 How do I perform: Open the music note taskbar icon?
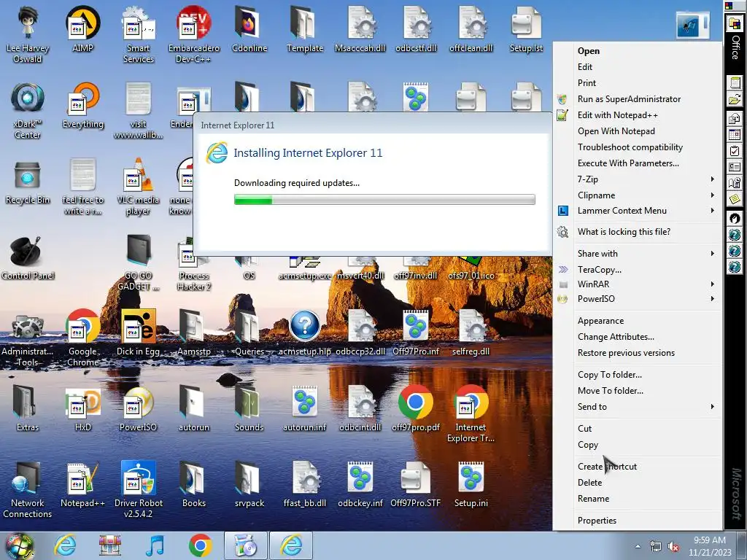click(x=155, y=545)
